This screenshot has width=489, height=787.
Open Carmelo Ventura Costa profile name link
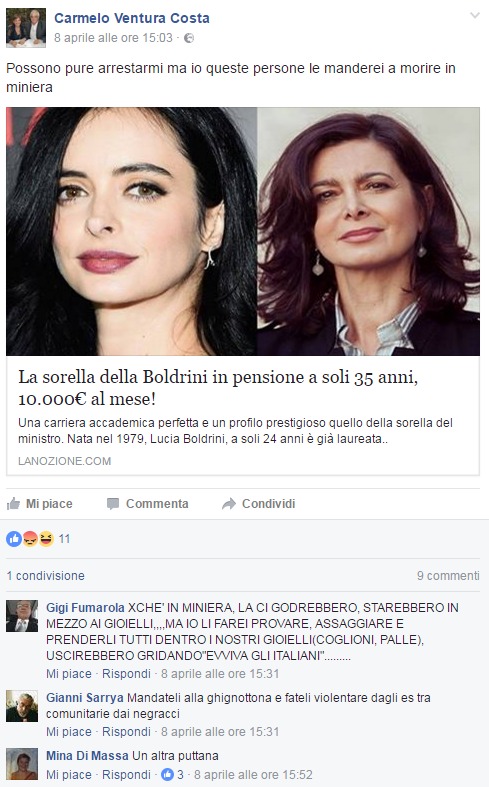pos(132,18)
